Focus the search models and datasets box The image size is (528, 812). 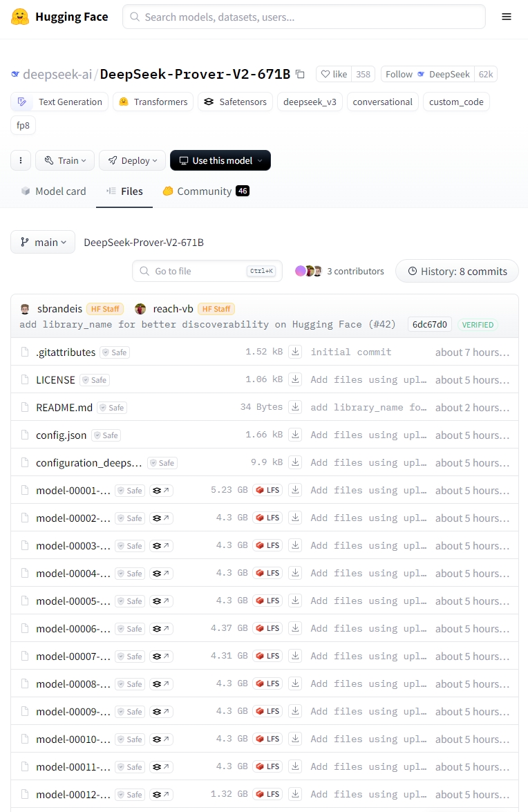pos(304,17)
